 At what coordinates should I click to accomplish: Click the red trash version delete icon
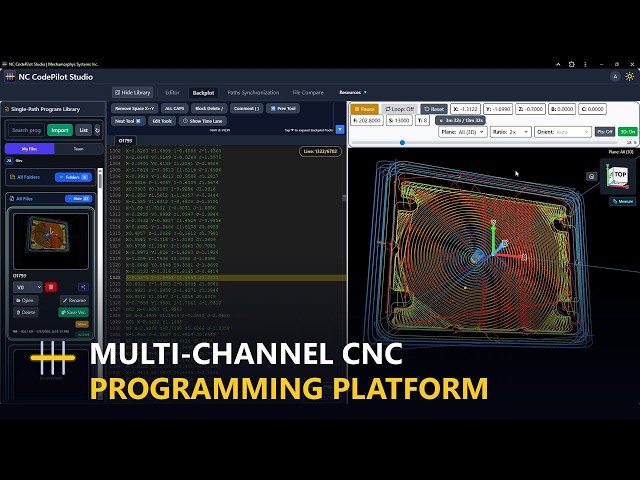click(x=51, y=287)
